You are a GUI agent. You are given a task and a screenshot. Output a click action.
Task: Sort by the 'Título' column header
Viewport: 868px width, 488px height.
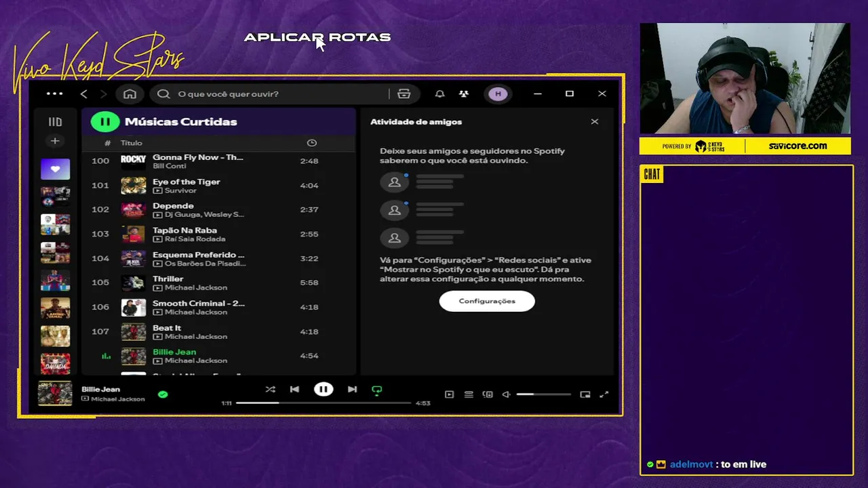131,143
